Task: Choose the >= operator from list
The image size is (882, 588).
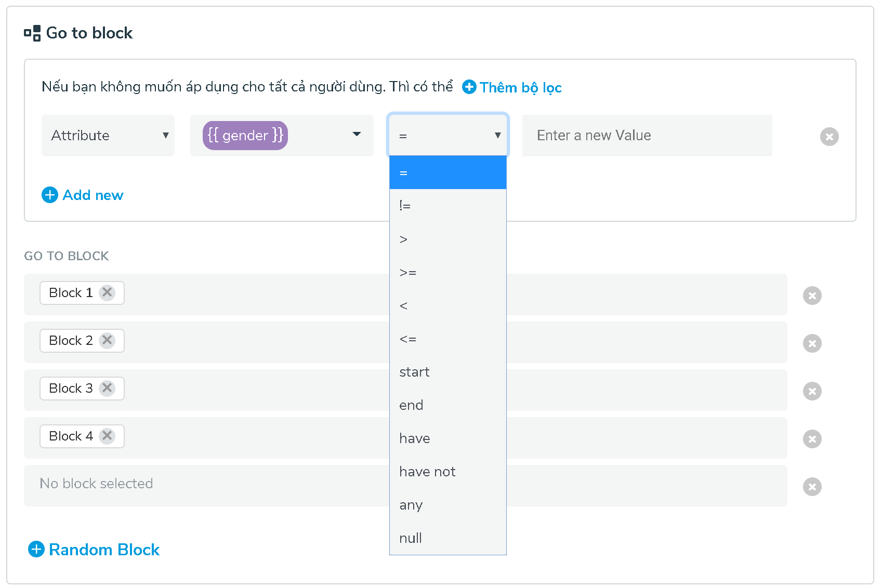Action: coord(447,272)
